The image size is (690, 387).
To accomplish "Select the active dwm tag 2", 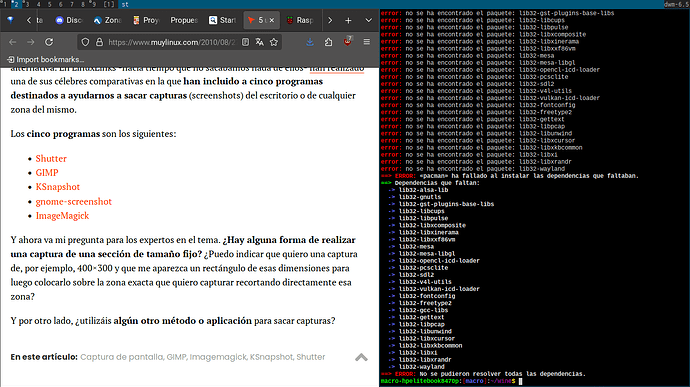I will 16,4.
